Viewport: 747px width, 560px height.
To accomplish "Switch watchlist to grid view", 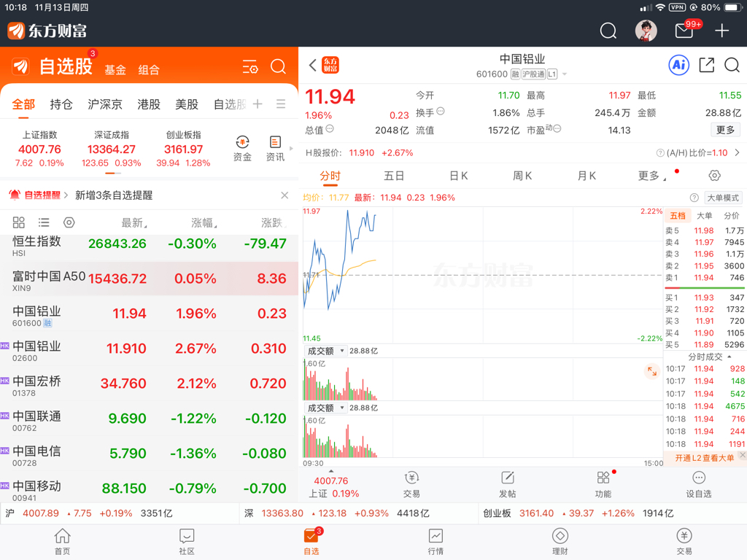I will pos(18,222).
